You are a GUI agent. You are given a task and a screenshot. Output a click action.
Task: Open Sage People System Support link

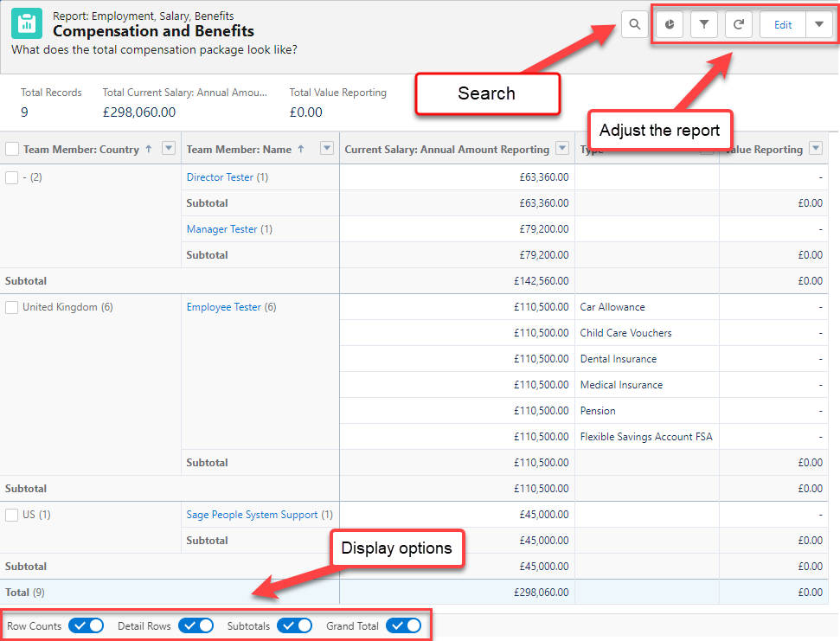tap(252, 515)
